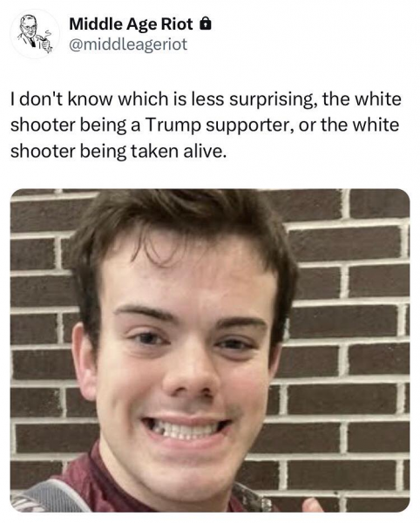Viewport: 420px width, 523px height.
Task: Click the word "Trump" in the tweet
Action: [x=173, y=126]
